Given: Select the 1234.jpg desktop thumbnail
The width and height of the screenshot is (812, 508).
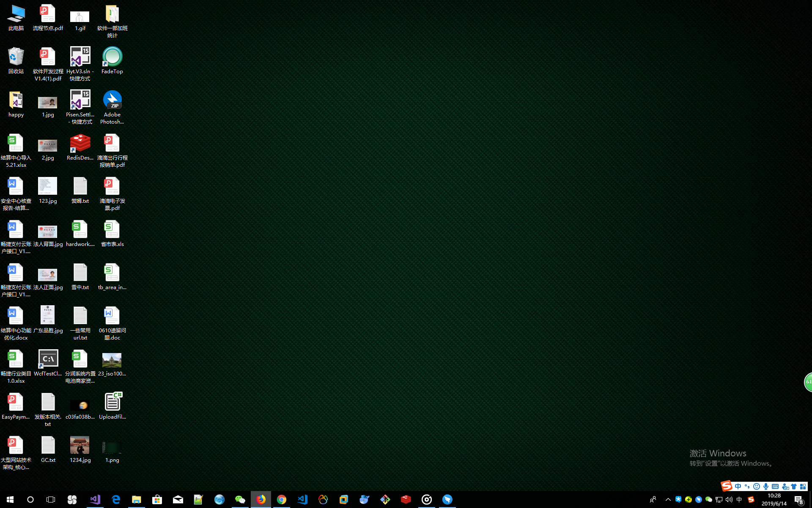Looking at the screenshot, I should point(80,446).
